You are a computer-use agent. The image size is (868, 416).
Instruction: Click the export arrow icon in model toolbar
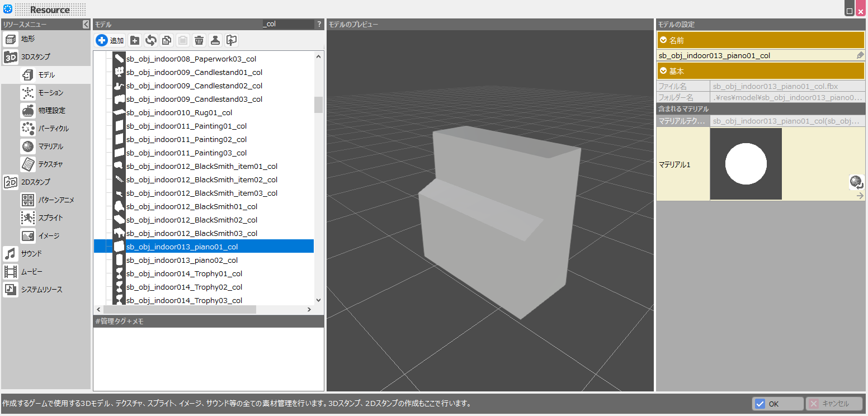coord(232,40)
